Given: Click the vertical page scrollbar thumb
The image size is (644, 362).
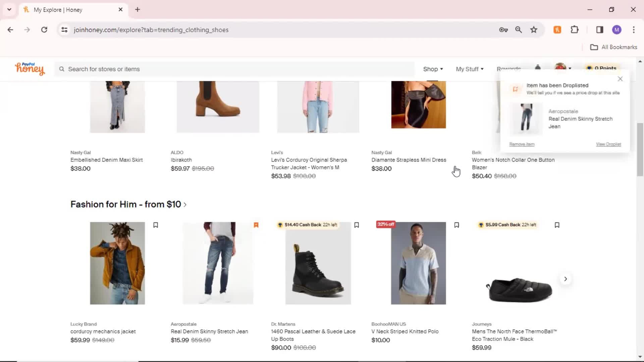Looking at the screenshot, I should pyautogui.click(x=640, y=149).
